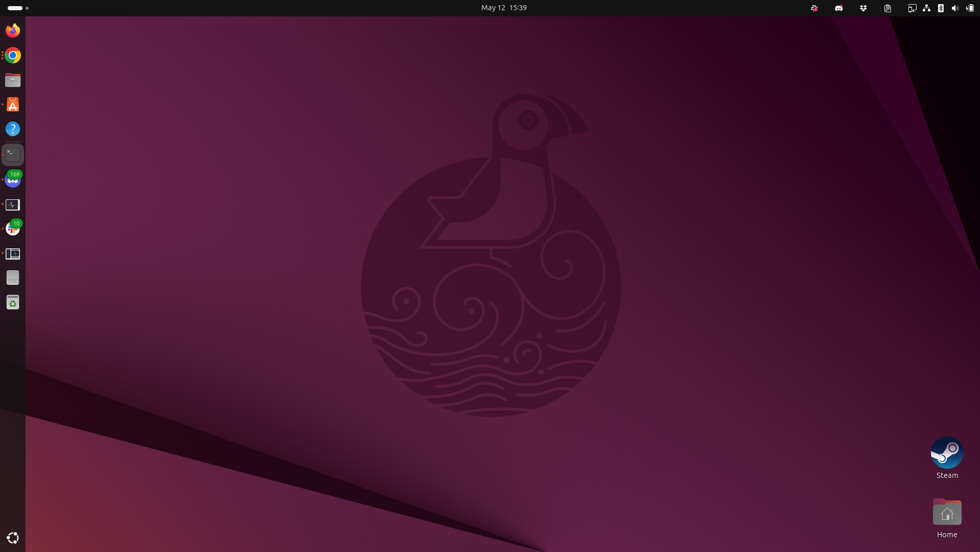Open the Home folder desktop icon
This screenshot has width=980, height=552.
coord(947,512)
